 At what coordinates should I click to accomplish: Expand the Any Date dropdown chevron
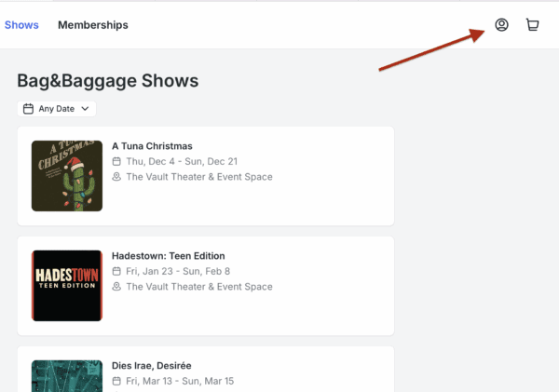[85, 109]
